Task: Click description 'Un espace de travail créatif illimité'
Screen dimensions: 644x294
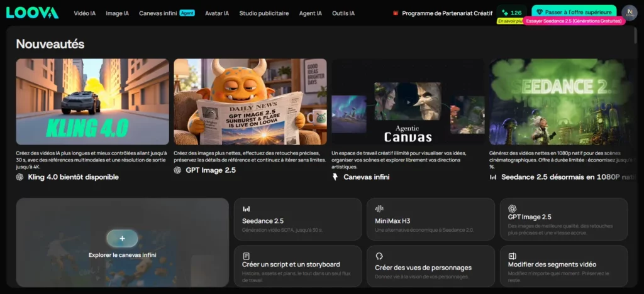Action: [x=399, y=160]
